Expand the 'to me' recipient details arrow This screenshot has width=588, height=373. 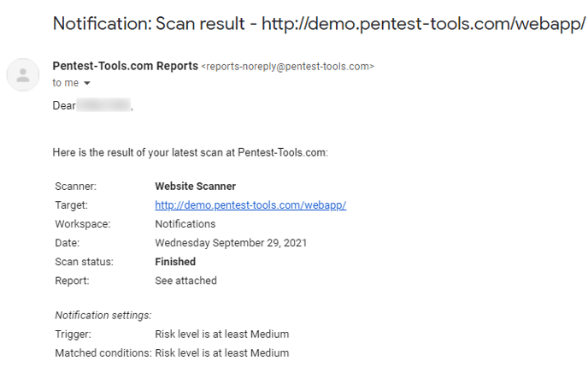tap(87, 83)
